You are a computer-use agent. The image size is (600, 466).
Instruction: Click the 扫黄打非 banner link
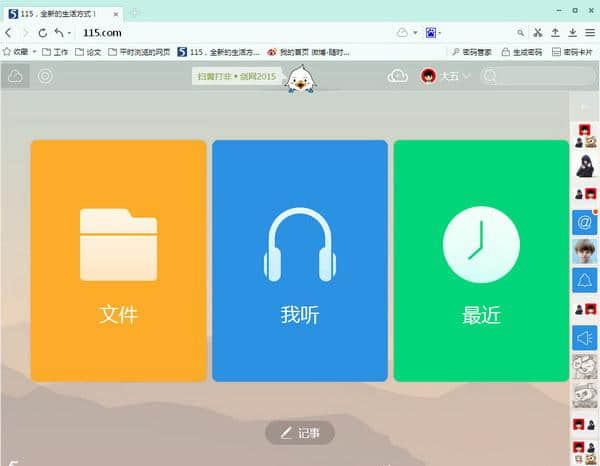[x=237, y=77]
